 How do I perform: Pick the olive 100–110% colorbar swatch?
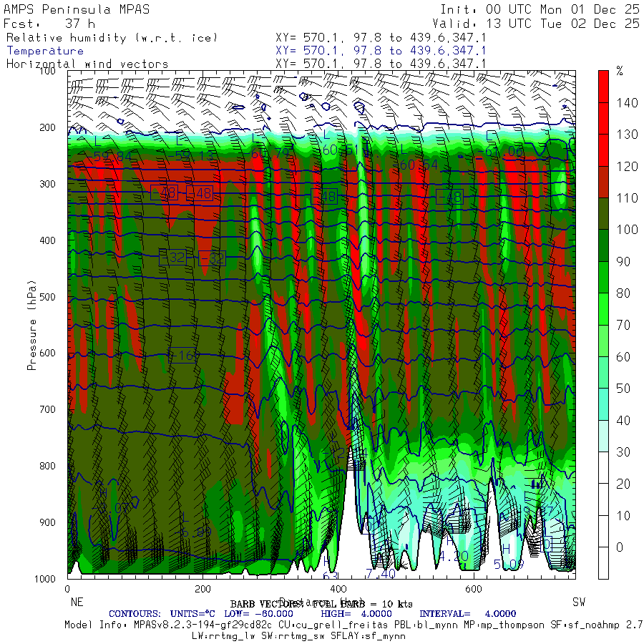603,213
